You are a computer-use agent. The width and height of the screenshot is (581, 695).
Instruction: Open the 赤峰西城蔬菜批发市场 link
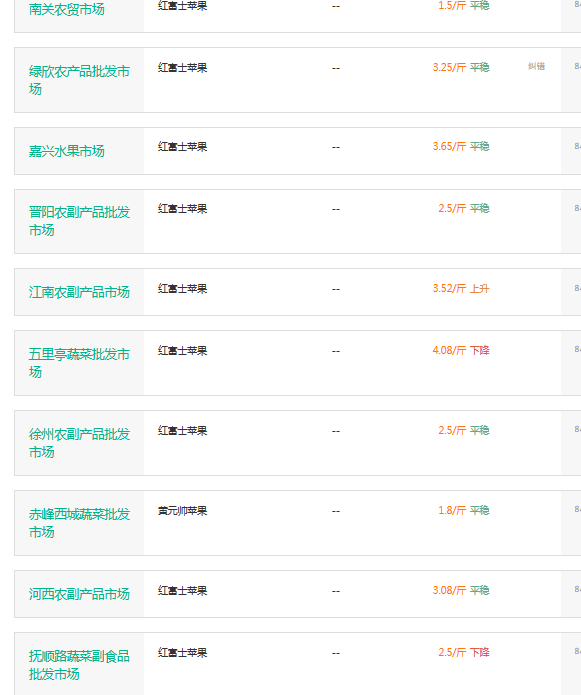coord(79,523)
